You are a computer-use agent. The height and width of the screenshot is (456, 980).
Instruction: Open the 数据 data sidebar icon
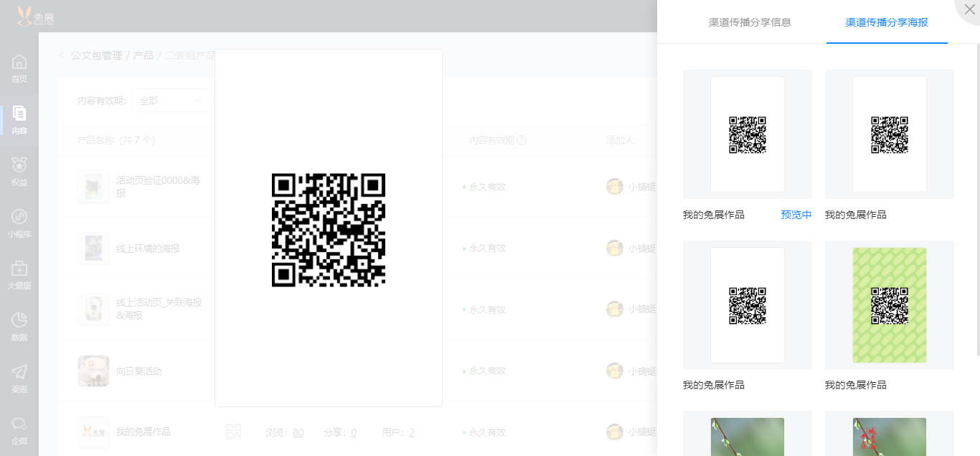(19, 327)
